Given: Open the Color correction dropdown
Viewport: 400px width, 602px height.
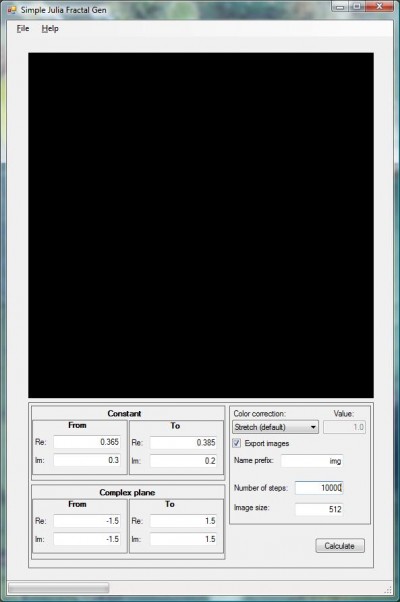Looking at the screenshot, I should (275, 427).
